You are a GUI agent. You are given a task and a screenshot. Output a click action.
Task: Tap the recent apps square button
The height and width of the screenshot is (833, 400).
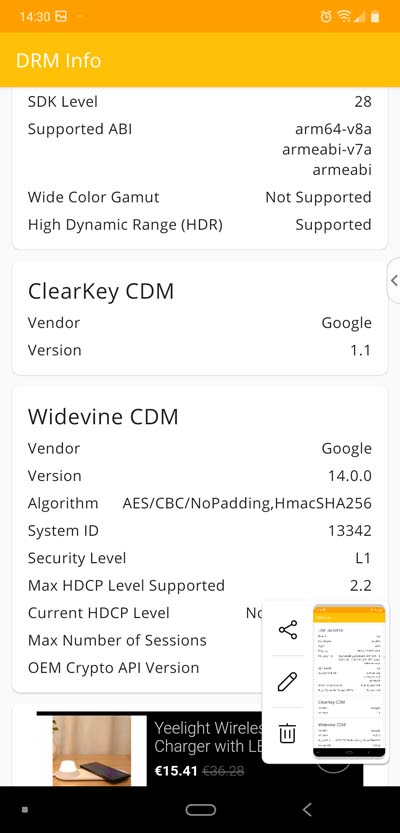[24, 810]
